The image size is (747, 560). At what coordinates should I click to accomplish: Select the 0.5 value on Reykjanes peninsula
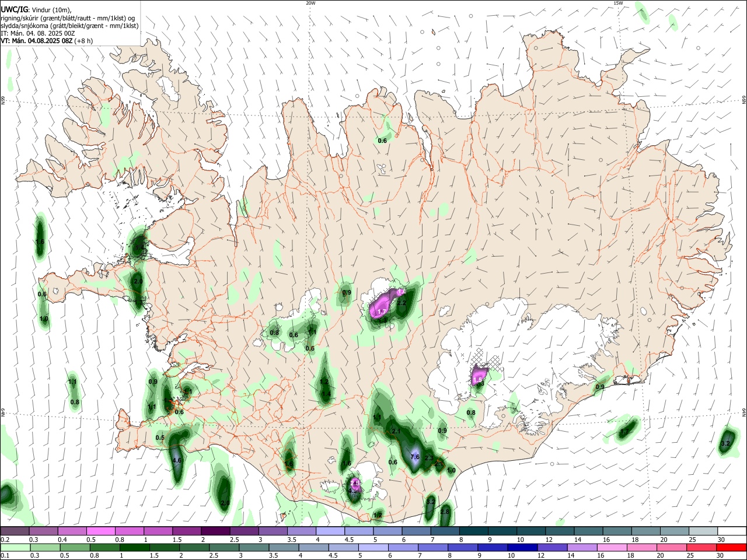tap(160, 437)
